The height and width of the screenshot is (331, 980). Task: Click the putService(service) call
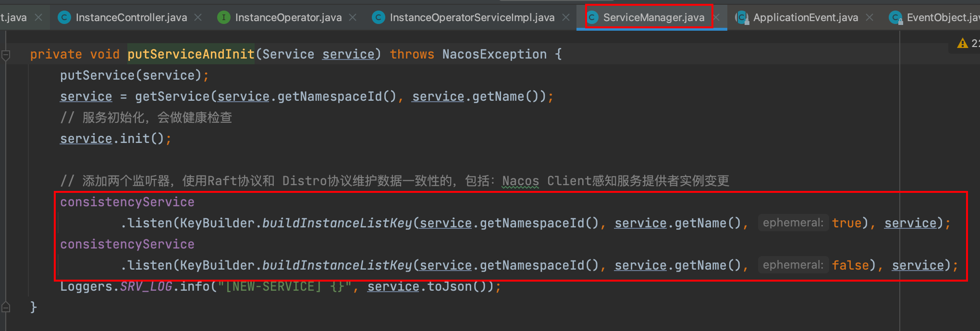pyautogui.click(x=131, y=75)
